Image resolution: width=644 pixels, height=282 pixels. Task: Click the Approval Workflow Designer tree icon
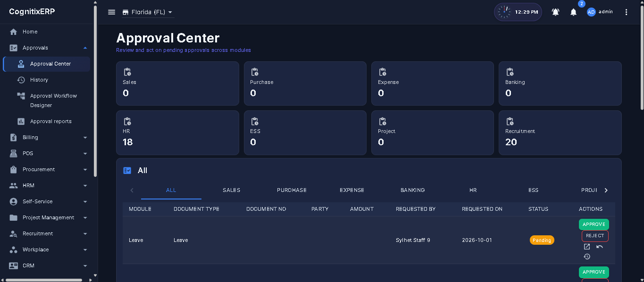point(21,96)
